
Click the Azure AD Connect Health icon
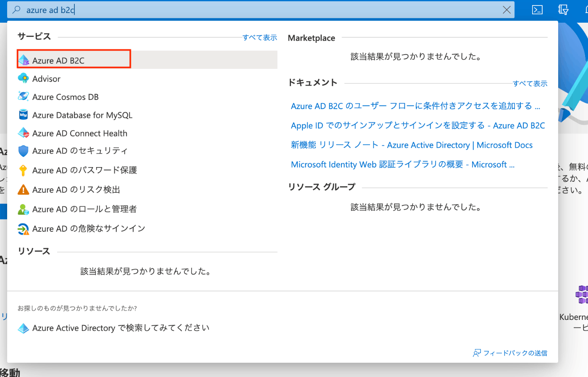pyautogui.click(x=24, y=133)
